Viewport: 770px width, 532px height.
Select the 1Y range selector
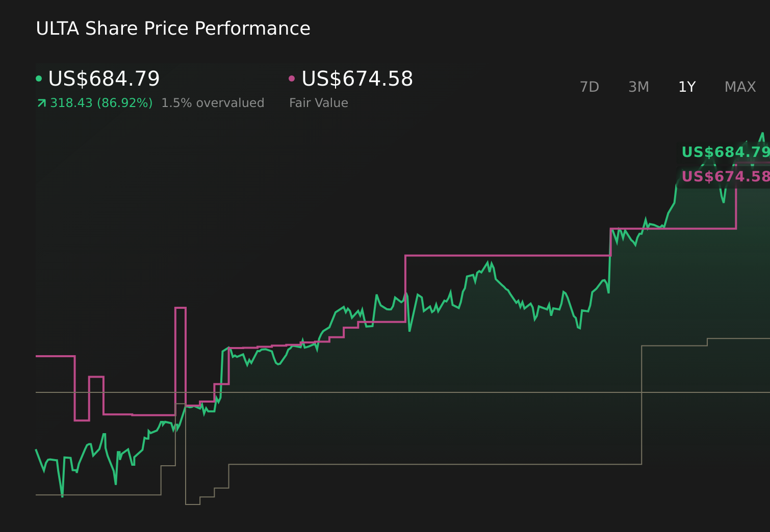(x=687, y=87)
